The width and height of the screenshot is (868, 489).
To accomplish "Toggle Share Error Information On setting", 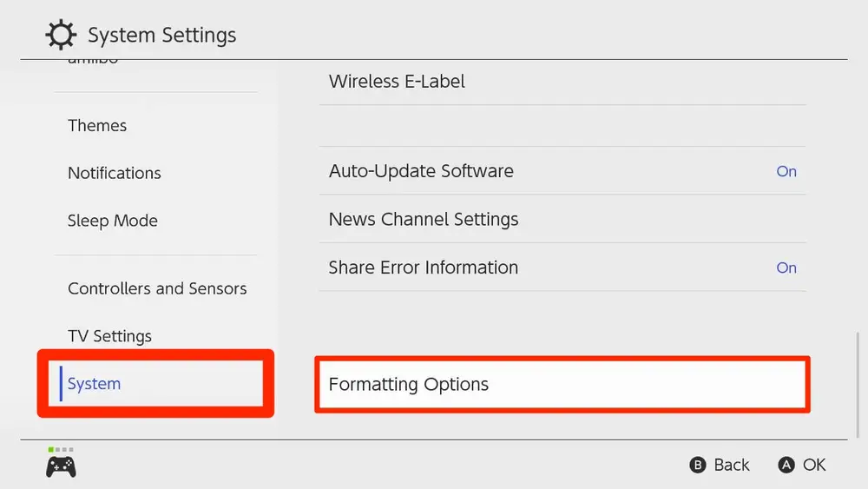I will click(x=786, y=268).
